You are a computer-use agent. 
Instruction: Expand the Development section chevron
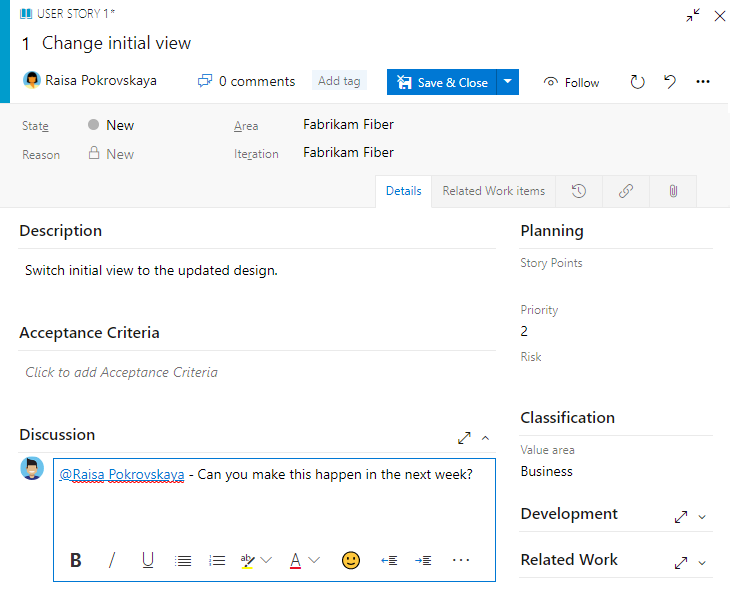point(702,517)
